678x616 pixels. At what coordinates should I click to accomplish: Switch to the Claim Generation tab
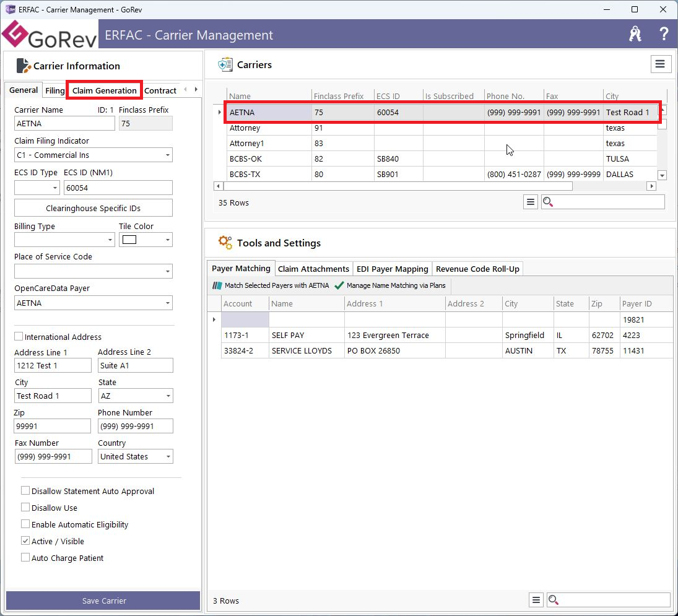(104, 90)
